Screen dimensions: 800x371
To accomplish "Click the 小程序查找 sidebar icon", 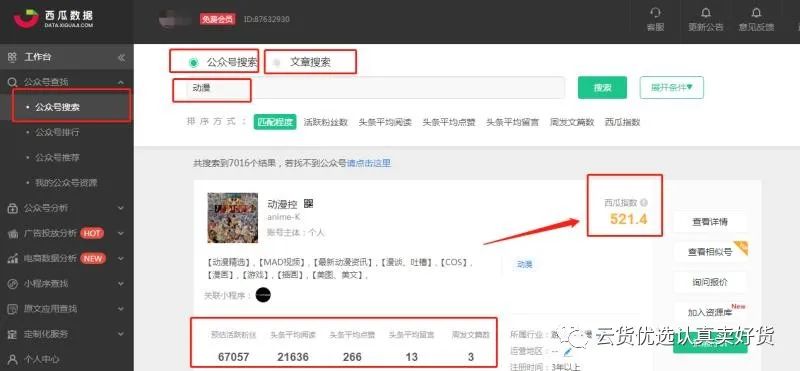I will coord(12,284).
